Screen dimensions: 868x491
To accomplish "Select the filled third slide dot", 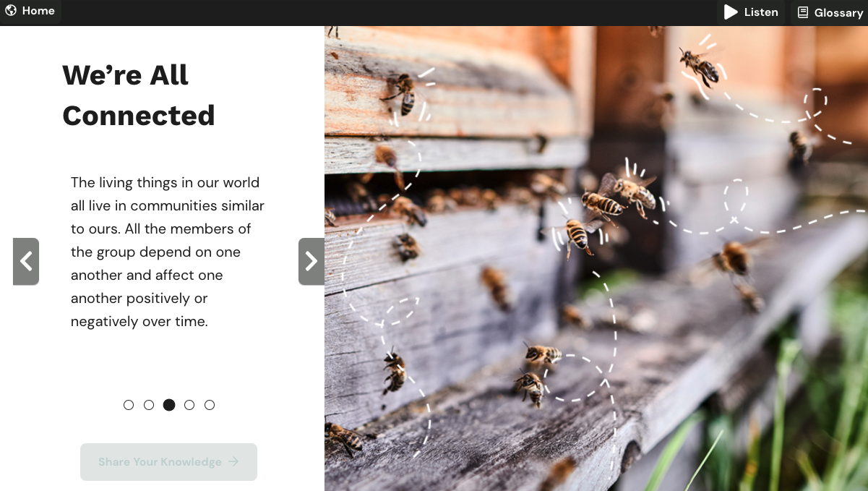I will [x=169, y=405].
